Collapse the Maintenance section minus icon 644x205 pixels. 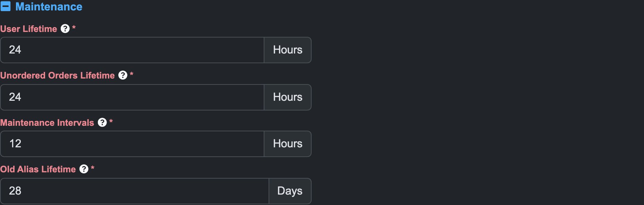[x=6, y=7]
